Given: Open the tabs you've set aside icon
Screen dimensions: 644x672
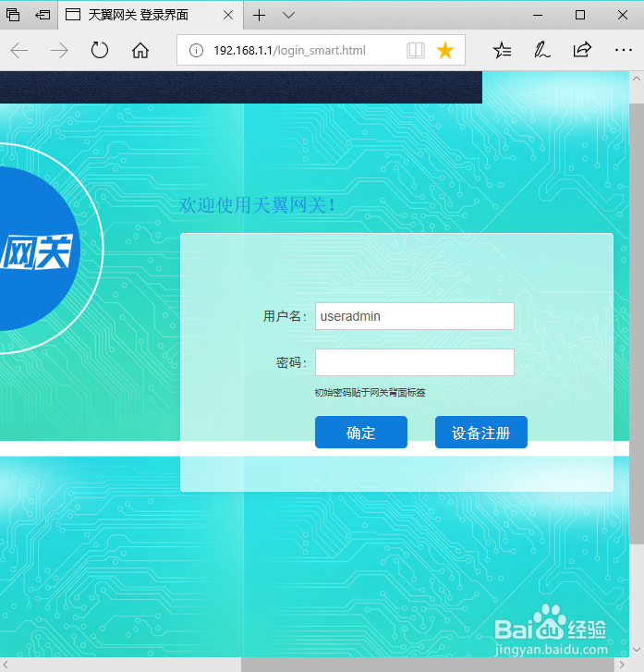Looking at the screenshot, I should pos(13,15).
